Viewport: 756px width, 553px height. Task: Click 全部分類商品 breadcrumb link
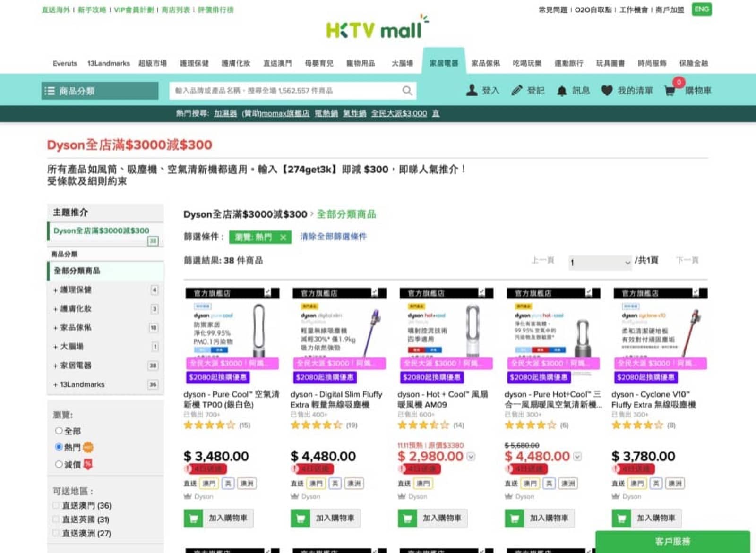(346, 214)
